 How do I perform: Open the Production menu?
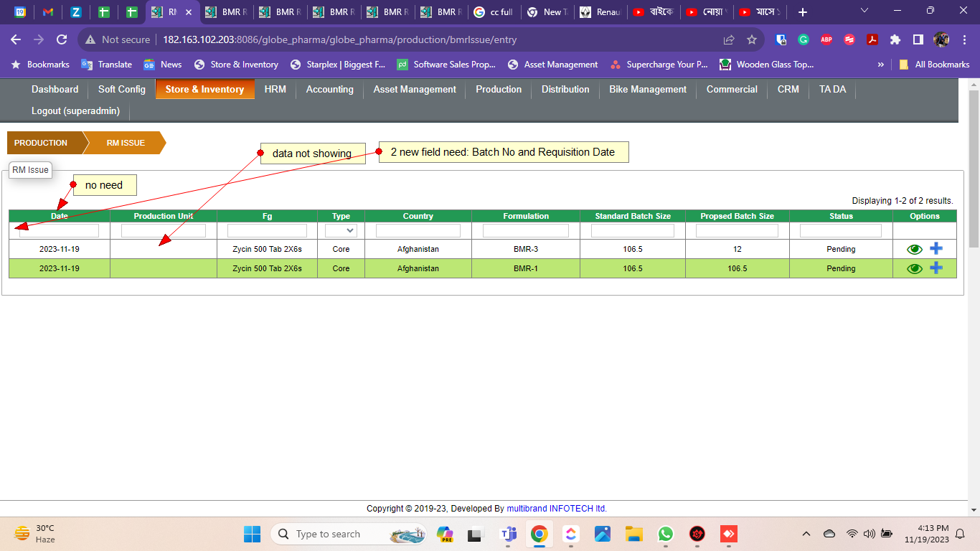(x=499, y=89)
